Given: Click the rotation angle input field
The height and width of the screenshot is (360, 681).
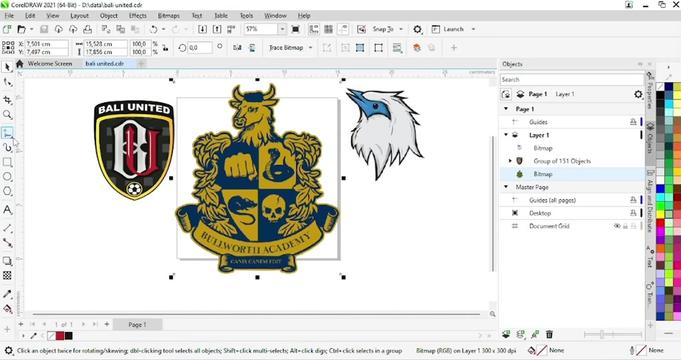Looking at the screenshot, I should click(x=200, y=48).
